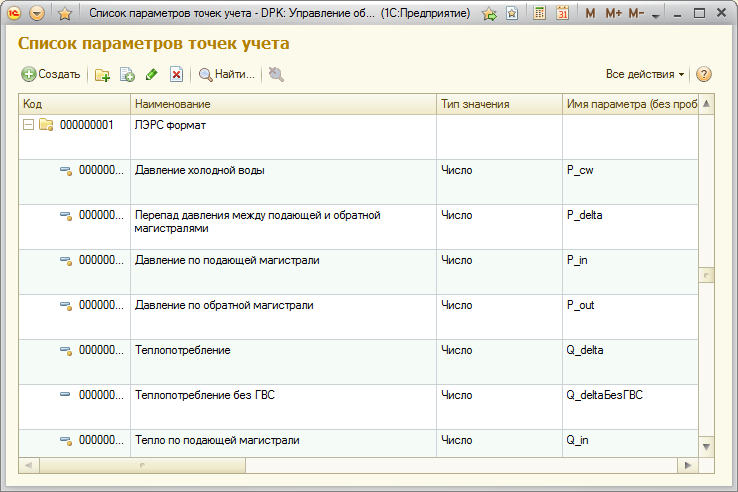
Task: Click Число cell in P_delta row
Action: coord(499,227)
